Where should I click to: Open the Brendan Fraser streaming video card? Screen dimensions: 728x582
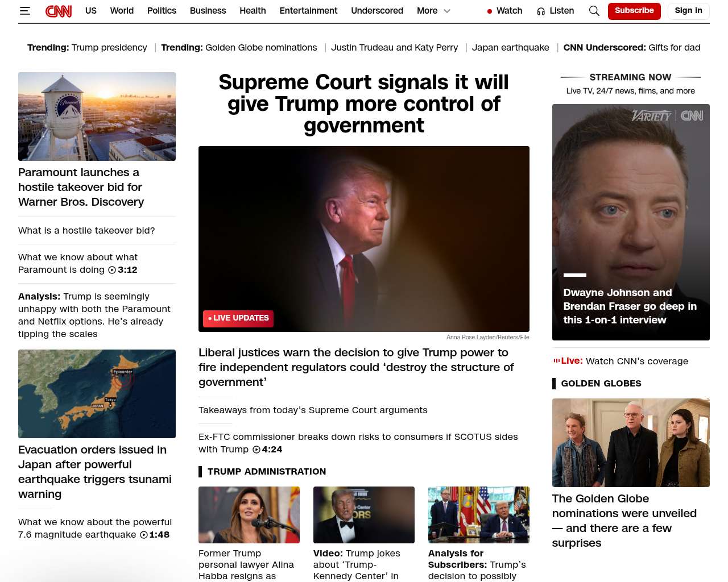631,222
